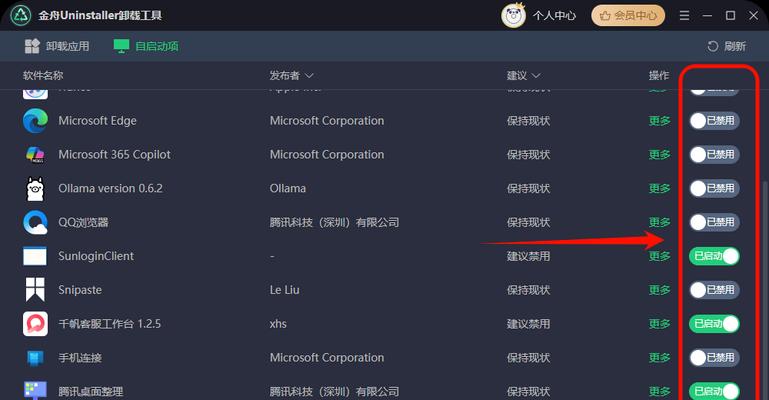Click the vertical list scrollbar
The width and height of the screenshot is (769, 400).
click(x=765, y=289)
